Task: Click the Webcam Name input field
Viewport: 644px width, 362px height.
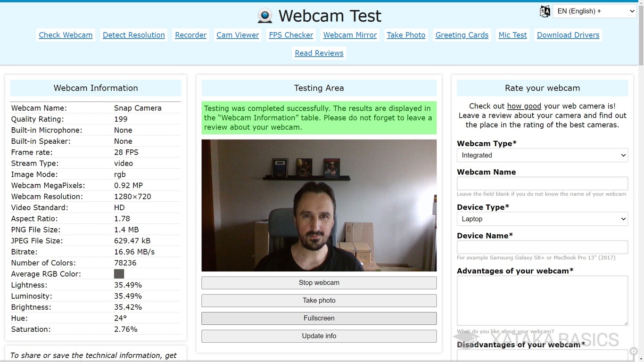Action: [542, 183]
